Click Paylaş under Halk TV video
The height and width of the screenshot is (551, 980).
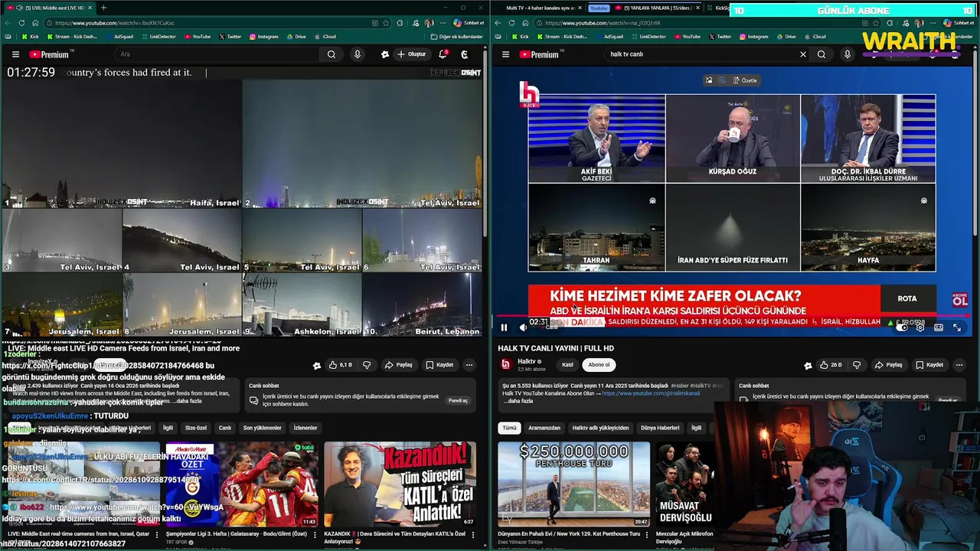pyautogui.click(x=889, y=365)
